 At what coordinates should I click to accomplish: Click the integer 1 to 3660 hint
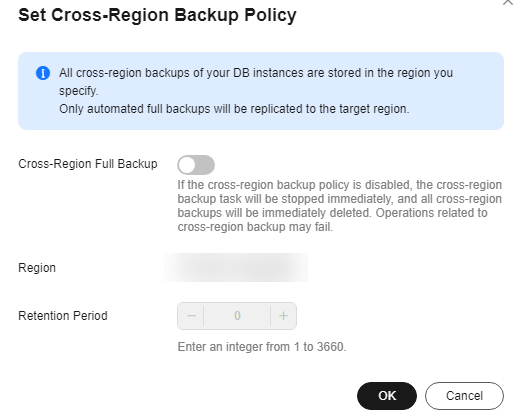point(262,347)
